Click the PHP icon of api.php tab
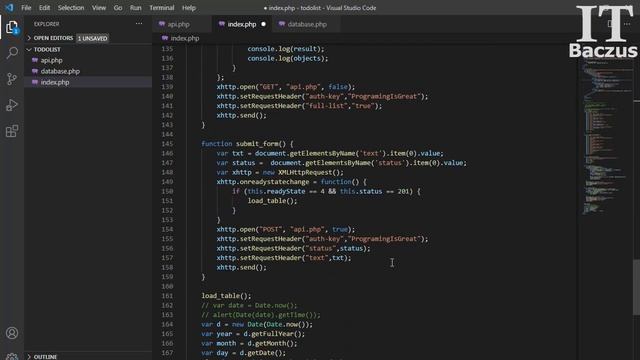 tap(162, 24)
